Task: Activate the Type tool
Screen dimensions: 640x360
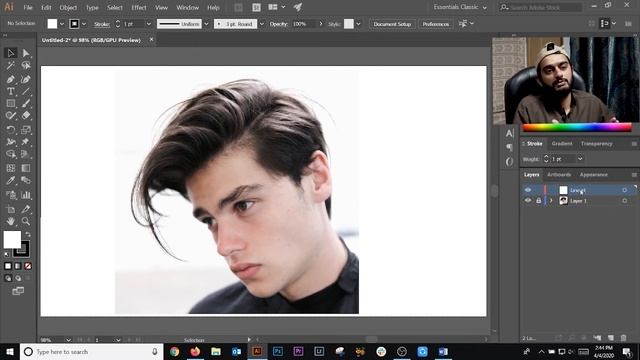Action: (x=11, y=91)
